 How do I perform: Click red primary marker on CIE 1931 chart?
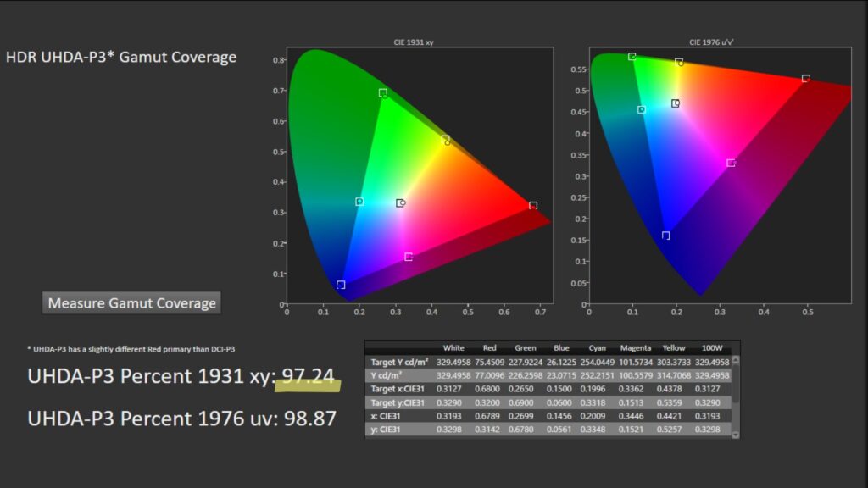pos(533,206)
